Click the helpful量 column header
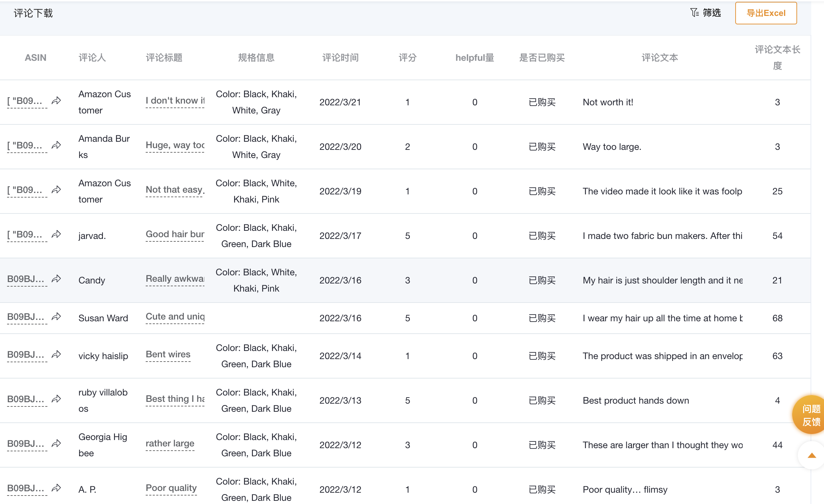This screenshot has width=824, height=504. 475,58
